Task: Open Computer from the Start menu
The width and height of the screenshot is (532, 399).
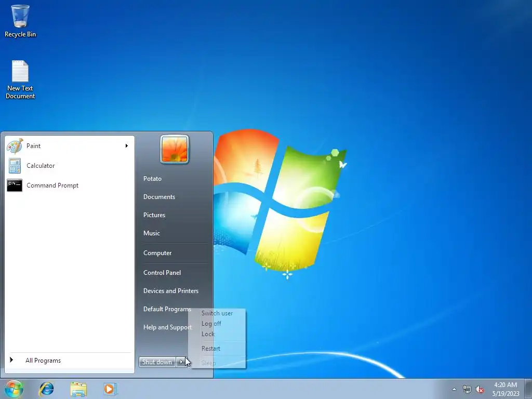Action: (157, 253)
